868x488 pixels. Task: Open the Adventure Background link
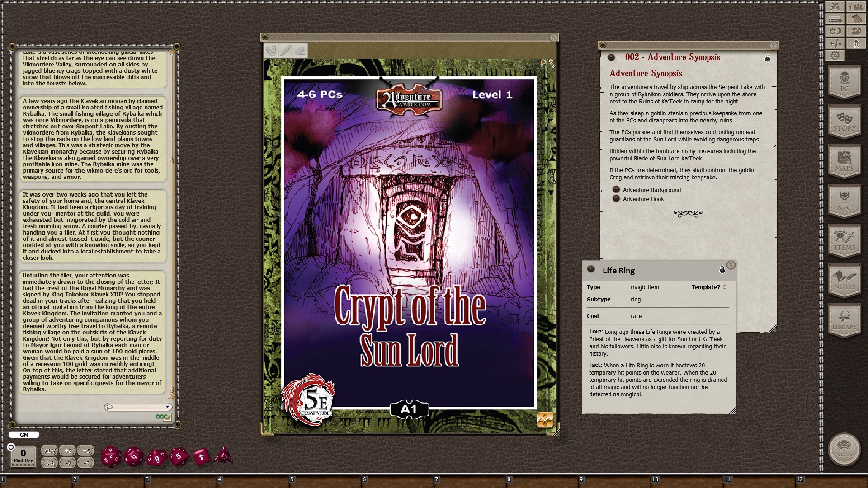[651, 190]
